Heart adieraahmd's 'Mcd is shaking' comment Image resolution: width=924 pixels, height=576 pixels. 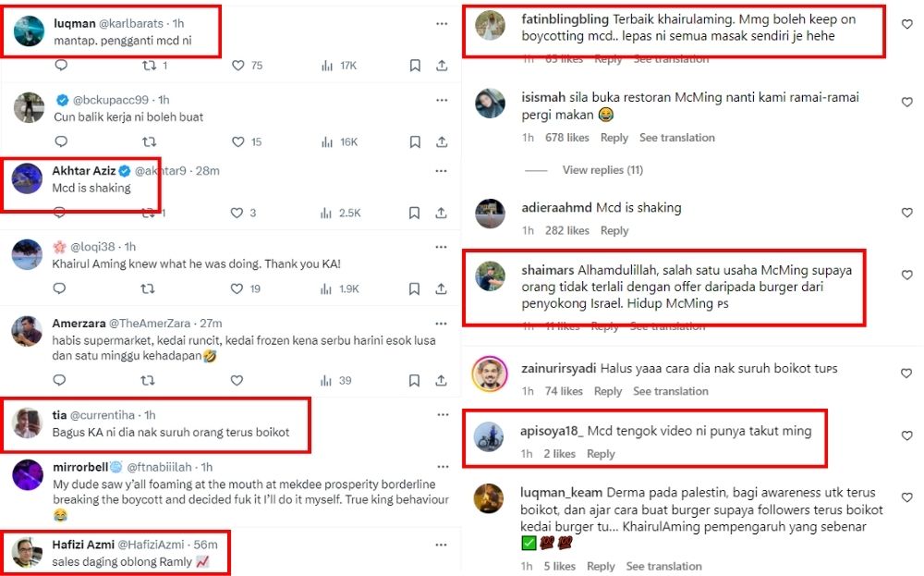pyautogui.click(x=907, y=213)
